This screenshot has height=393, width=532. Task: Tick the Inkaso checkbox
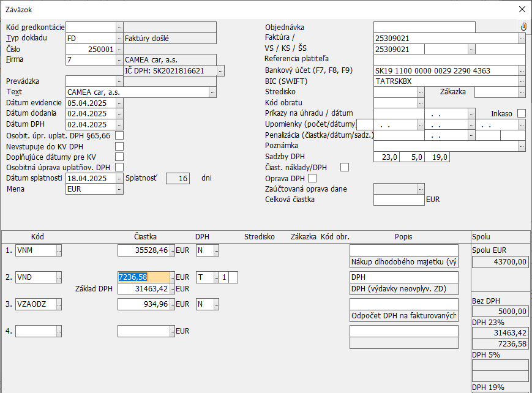[x=521, y=113]
